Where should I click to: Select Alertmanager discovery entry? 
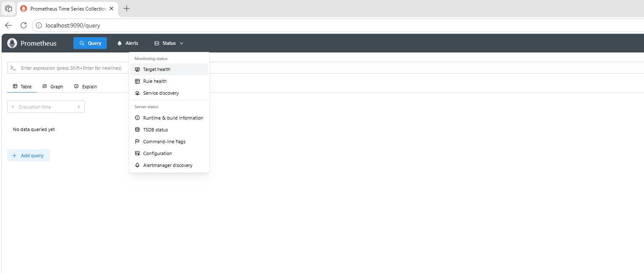(169, 165)
